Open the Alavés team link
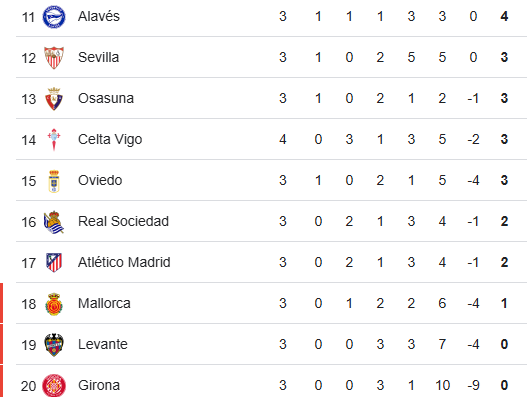 pyautogui.click(x=99, y=16)
